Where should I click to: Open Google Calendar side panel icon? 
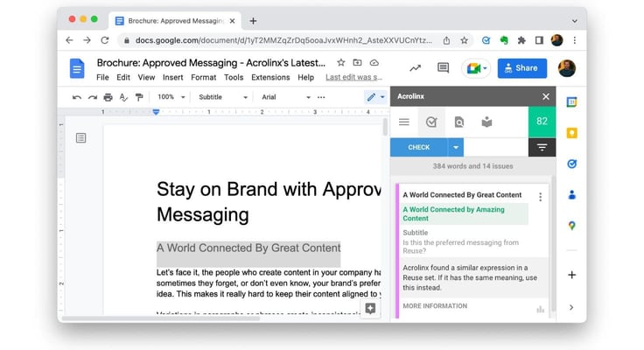tap(571, 101)
